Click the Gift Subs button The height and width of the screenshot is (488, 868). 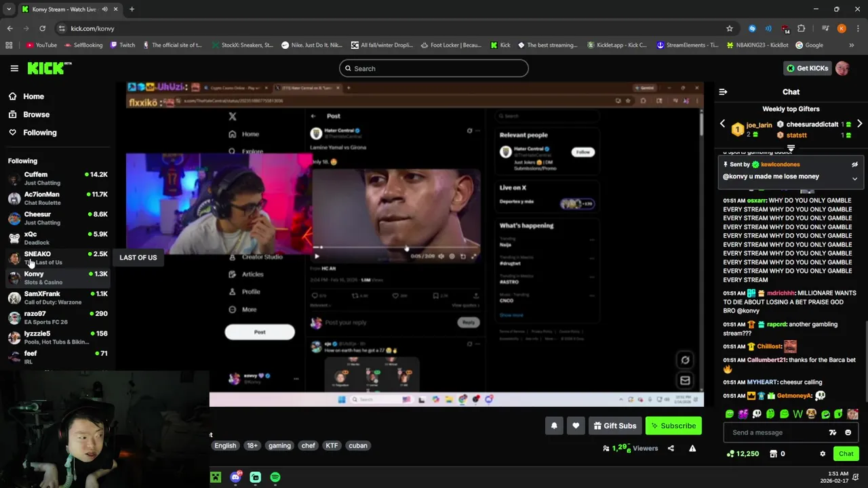pos(615,426)
